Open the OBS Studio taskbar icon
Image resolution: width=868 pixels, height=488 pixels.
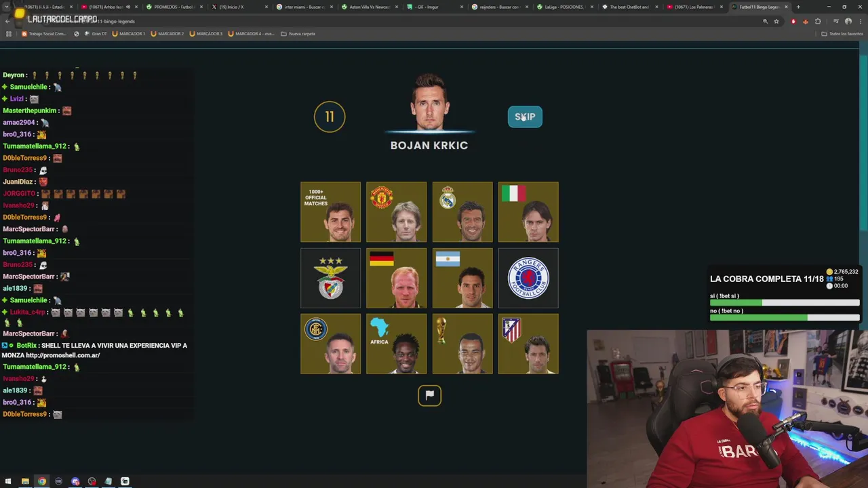[92, 481]
